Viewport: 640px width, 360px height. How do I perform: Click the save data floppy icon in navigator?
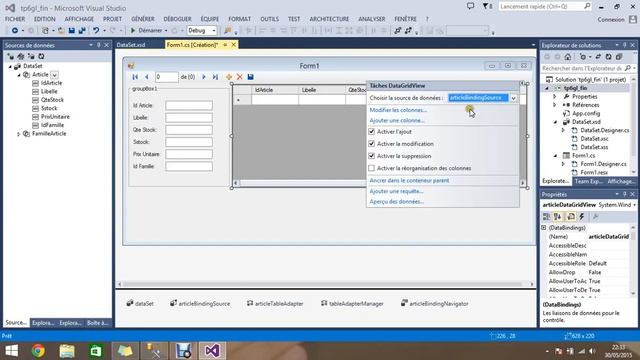(251, 77)
